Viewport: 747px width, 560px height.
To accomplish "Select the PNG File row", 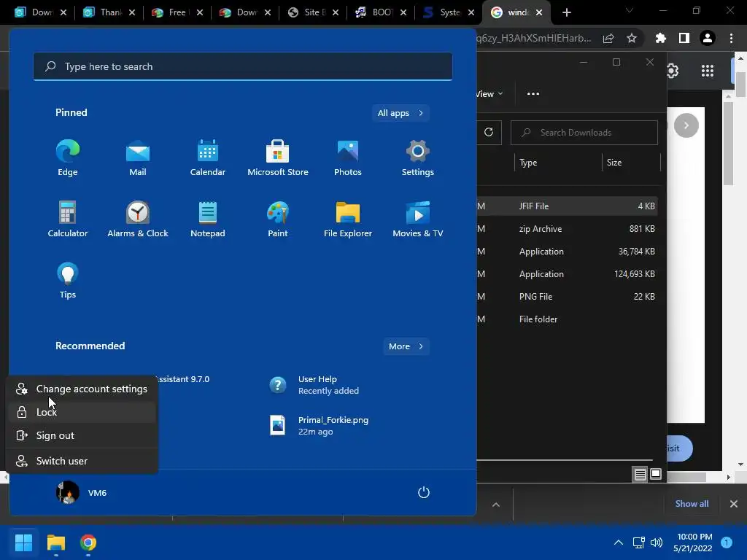I will [567, 297].
